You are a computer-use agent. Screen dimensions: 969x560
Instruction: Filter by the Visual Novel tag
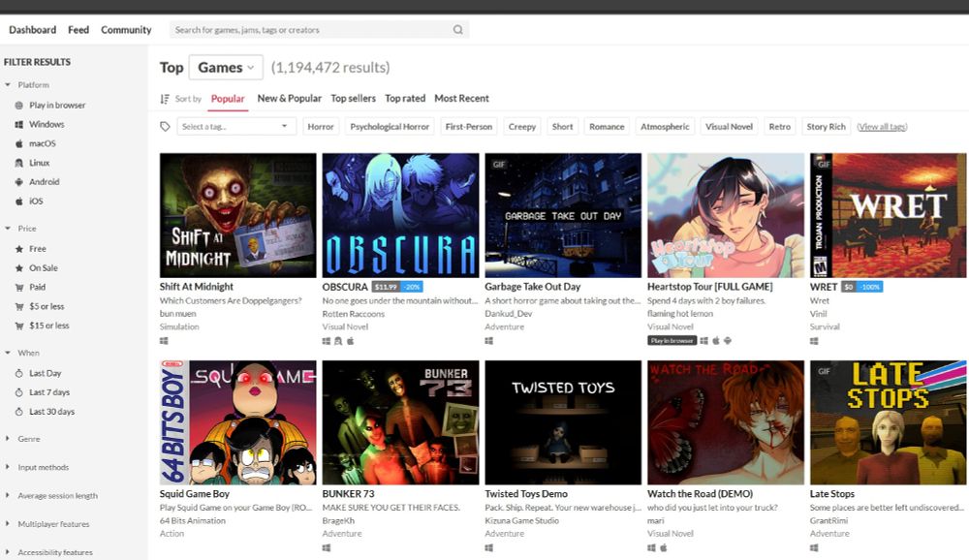(x=730, y=127)
